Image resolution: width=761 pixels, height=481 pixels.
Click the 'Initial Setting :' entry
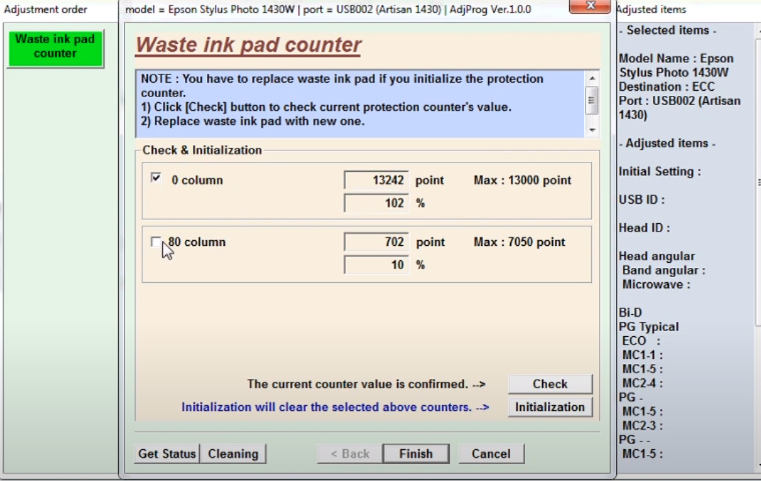click(660, 171)
